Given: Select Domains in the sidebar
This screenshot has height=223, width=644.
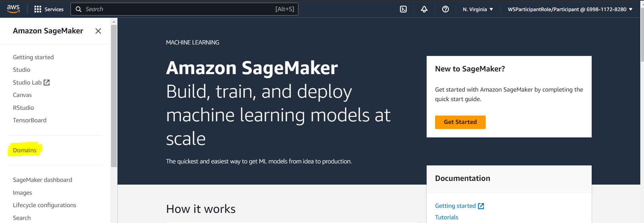Looking at the screenshot, I should tap(25, 150).
